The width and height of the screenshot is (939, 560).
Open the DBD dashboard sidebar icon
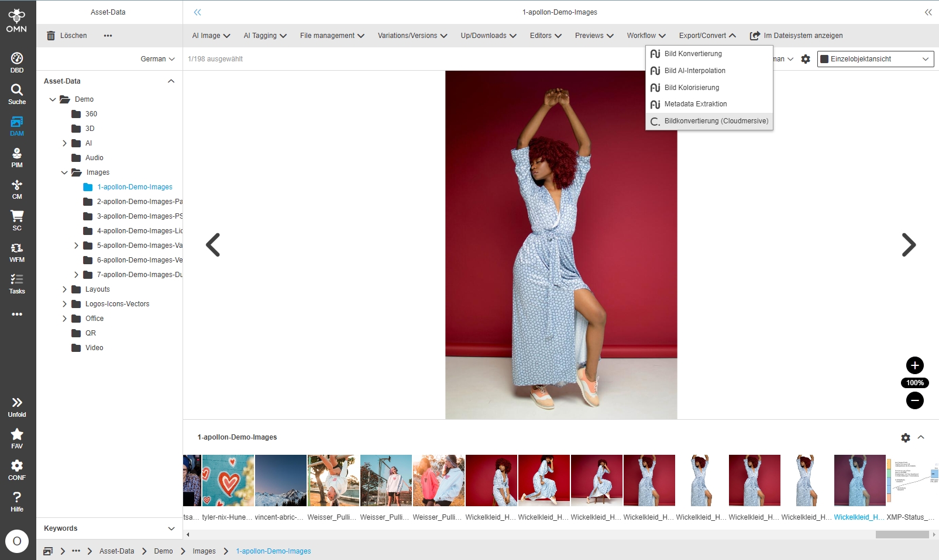[17, 63]
